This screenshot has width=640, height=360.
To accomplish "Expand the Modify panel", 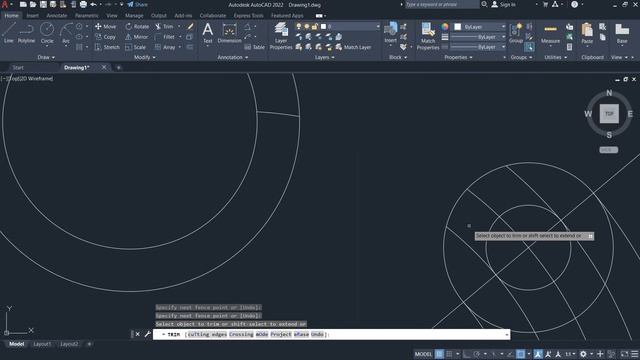I will pyautogui.click(x=145, y=58).
